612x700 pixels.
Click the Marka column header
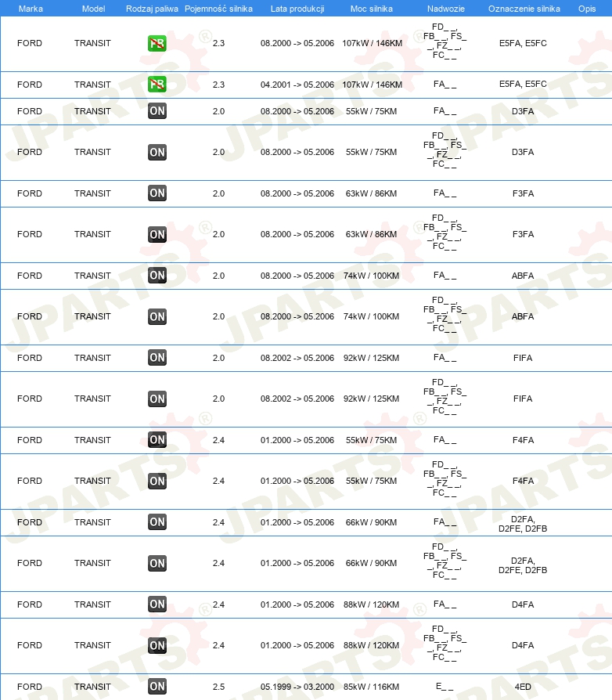tap(31, 9)
